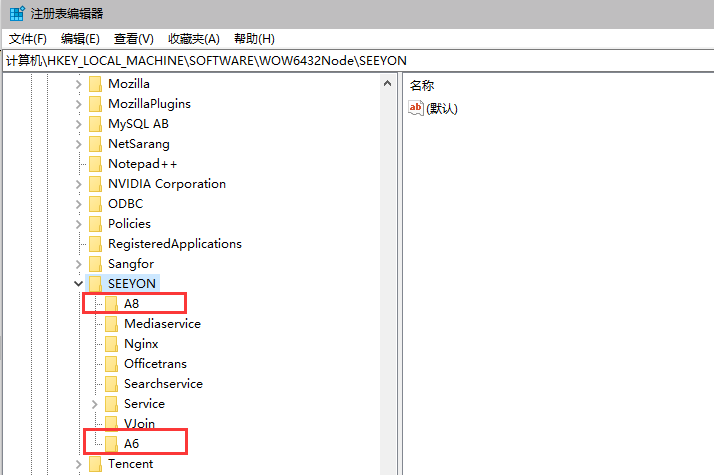Open the 查看(V) menu
This screenshot has height=475, width=714.
click(134, 39)
